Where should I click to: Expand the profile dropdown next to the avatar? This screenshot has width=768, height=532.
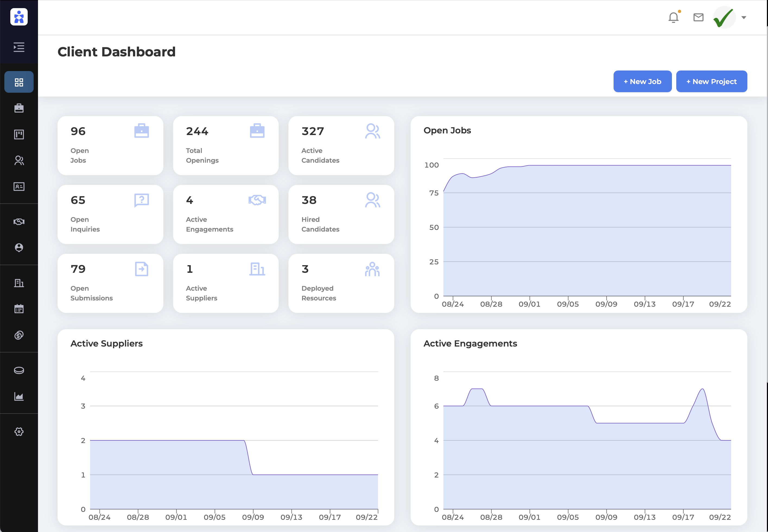[743, 17]
